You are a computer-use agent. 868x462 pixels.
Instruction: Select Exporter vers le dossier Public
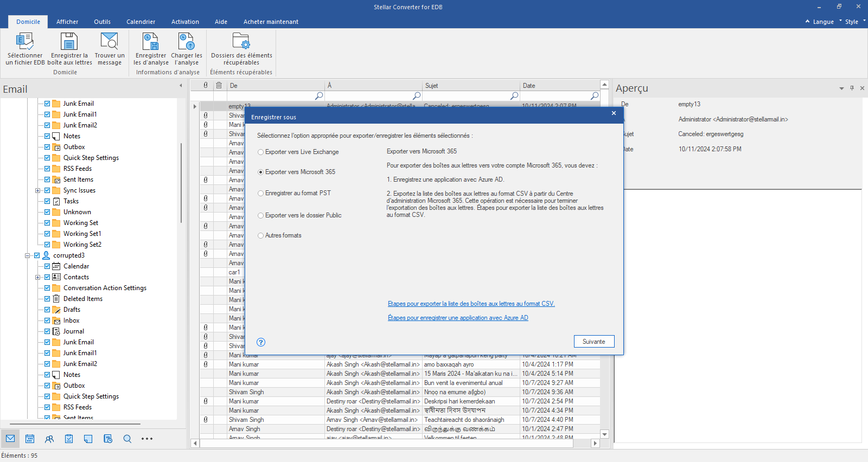coord(300,215)
